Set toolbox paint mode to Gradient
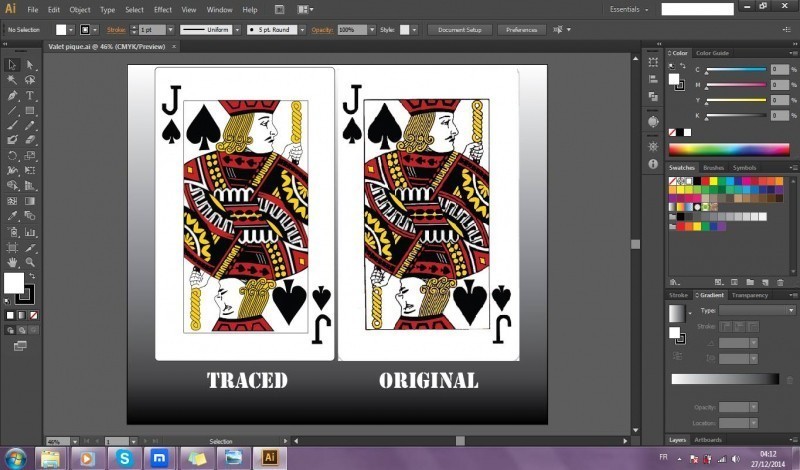Viewport: 800px width, 470px height. point(22,315)
